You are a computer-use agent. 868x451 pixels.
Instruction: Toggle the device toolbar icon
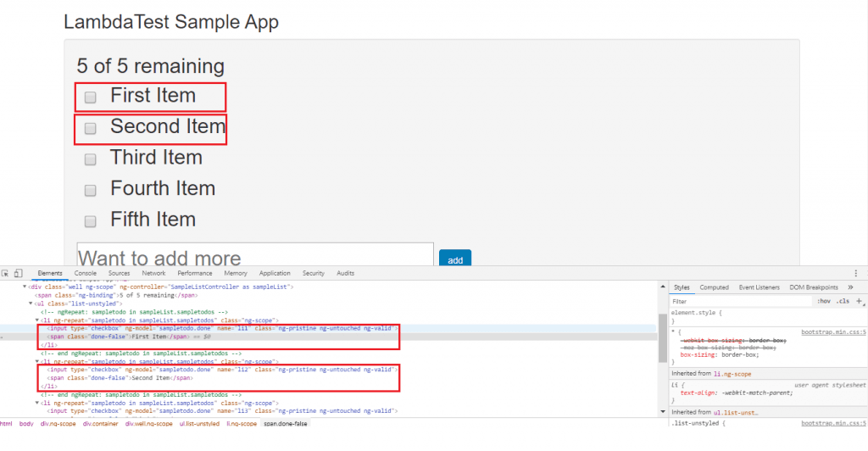[18, 274]
